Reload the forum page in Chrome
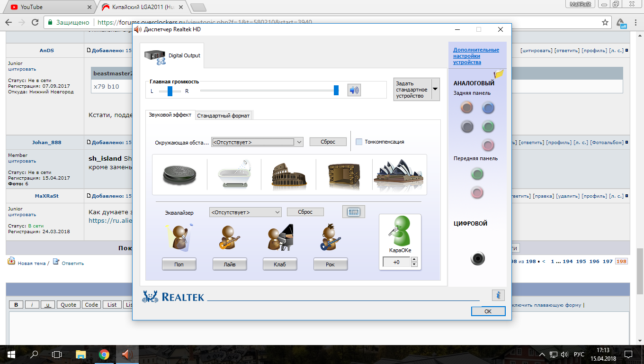The image size is (644, 364). click(x=35, y=22)
